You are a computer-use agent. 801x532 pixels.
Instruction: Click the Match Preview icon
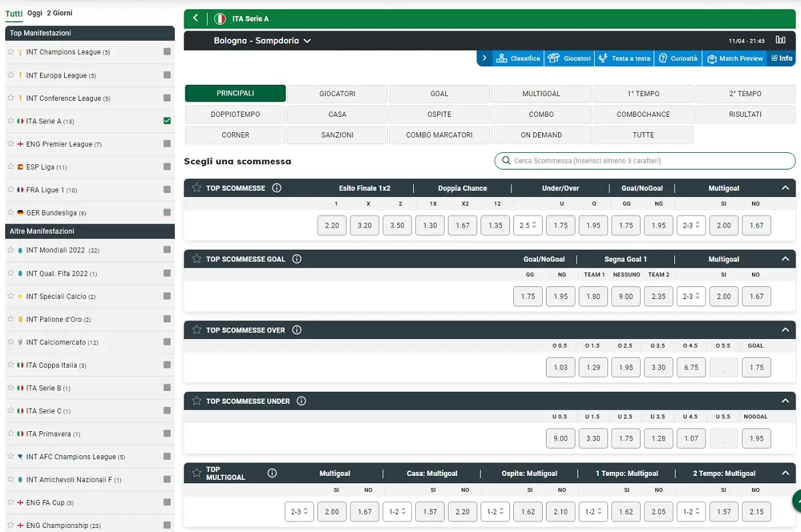point(712,59)
